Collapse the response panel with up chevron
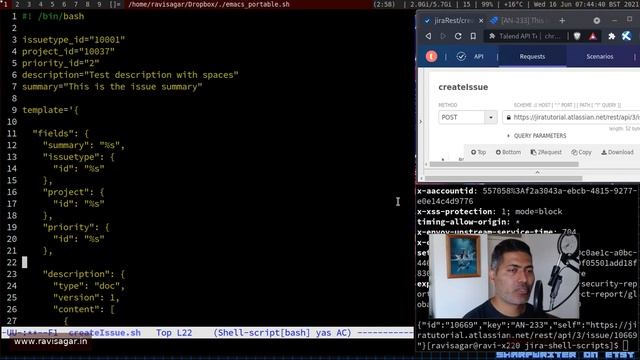 pos(538,172)
